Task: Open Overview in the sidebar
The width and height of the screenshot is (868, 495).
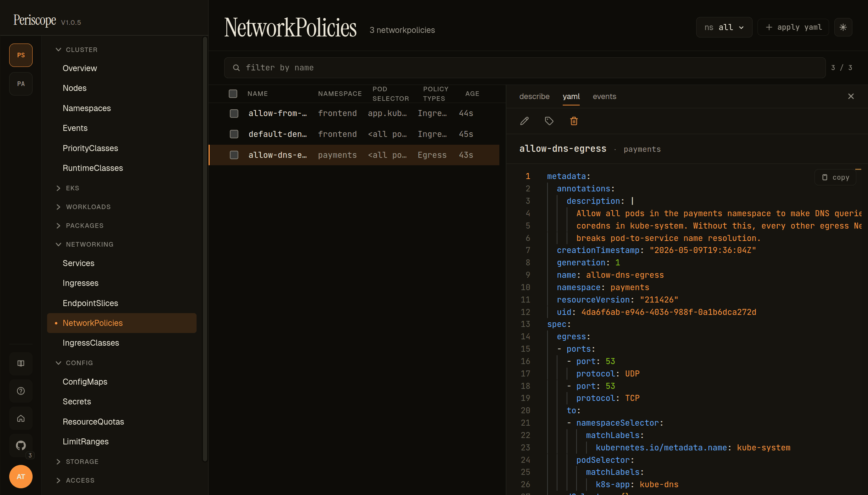Action: 122,68
